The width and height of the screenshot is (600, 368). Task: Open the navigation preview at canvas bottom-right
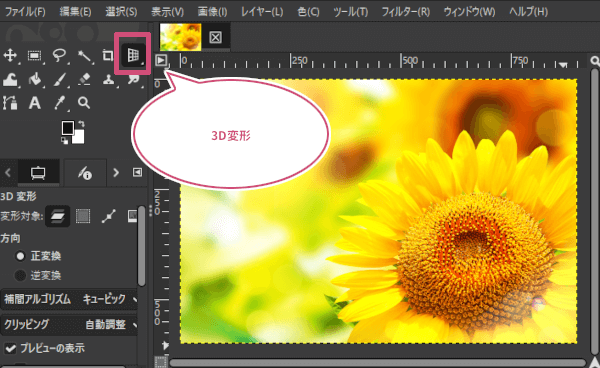(x=595, y=363)
